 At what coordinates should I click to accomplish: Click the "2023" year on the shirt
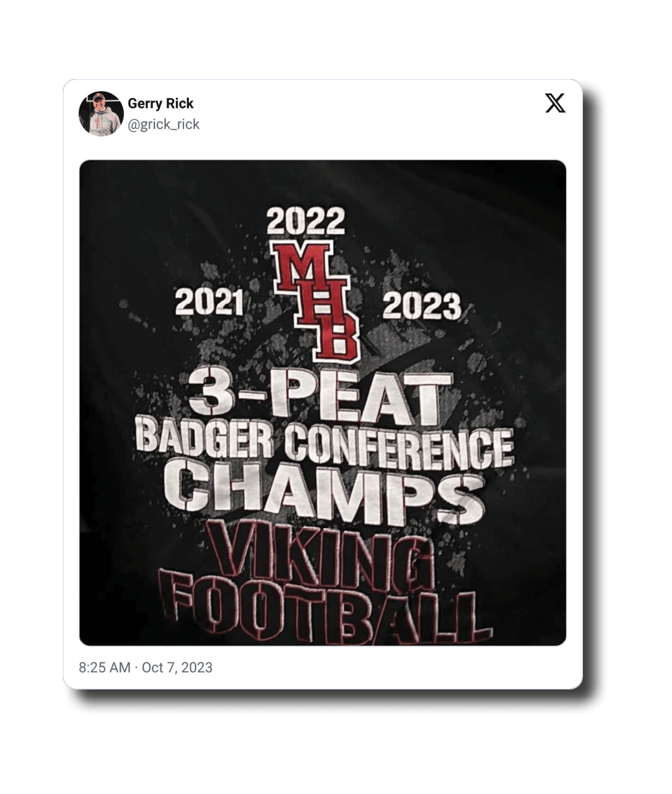click(x=422, y=306)
